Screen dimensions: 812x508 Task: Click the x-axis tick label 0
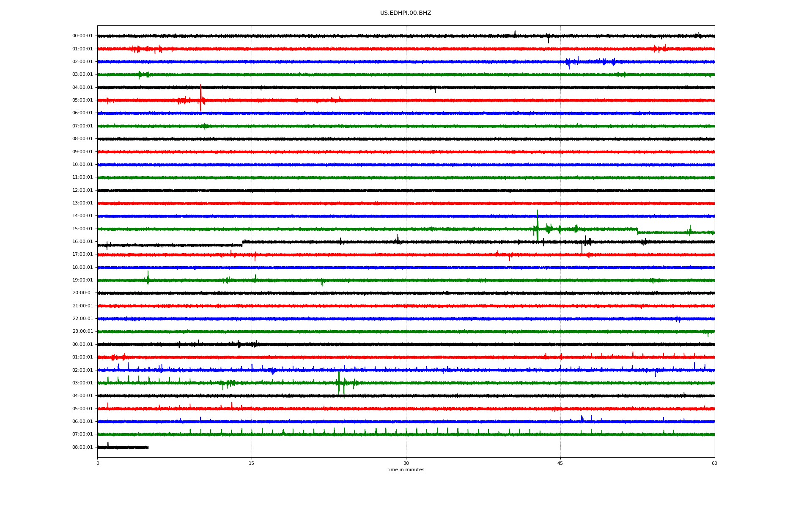pyautogui.click(x=98, y=463)
